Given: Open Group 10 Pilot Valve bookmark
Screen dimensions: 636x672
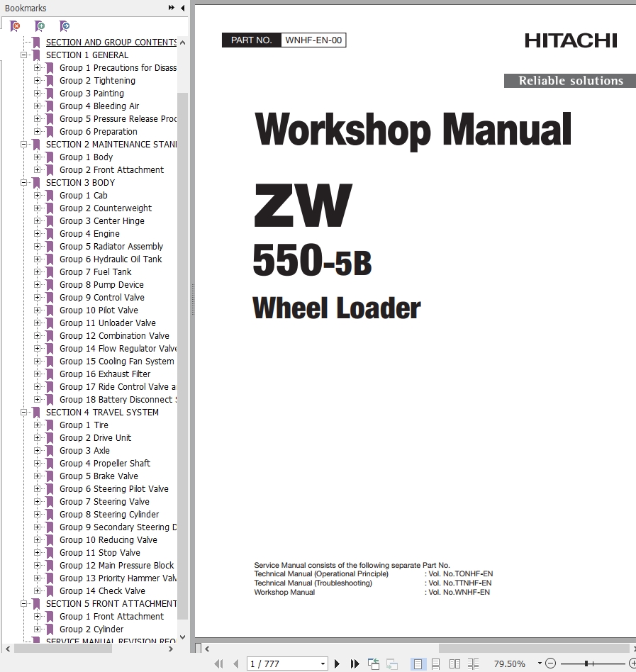Looking at the screenshot, I should 99,310.
